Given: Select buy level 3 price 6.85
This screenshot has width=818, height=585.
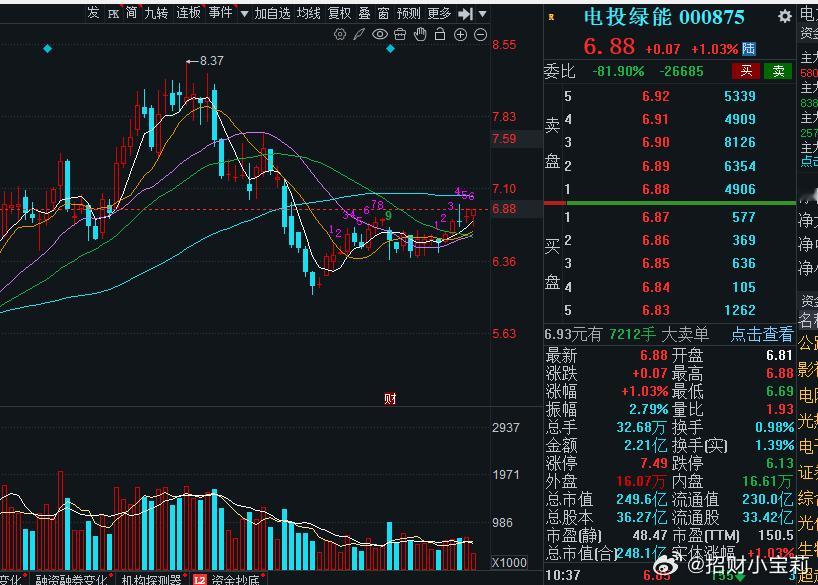Looking at the screenshot, I should 655,263.
